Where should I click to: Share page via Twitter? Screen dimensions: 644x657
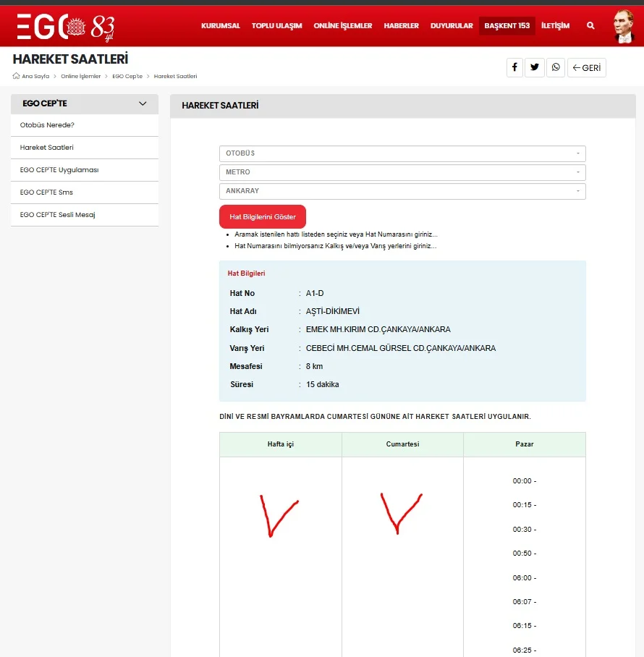(x=535, y=67)
